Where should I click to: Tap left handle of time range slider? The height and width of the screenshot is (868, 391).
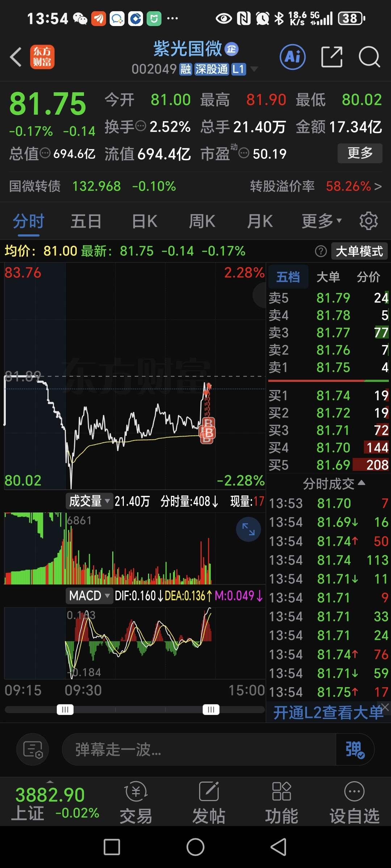65,710
